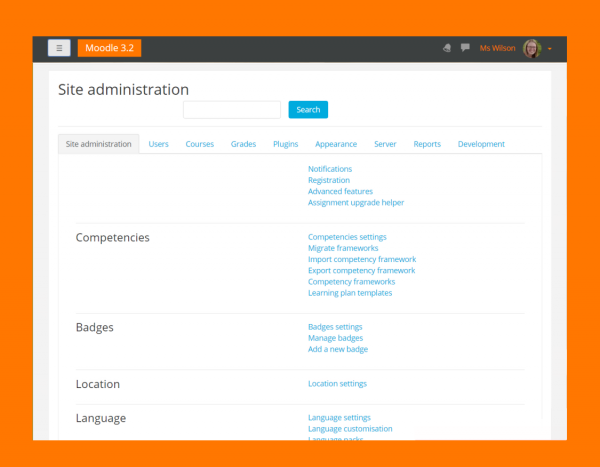Open the Development tab
This screenshot has height=467, width=600.
[481, 144]
